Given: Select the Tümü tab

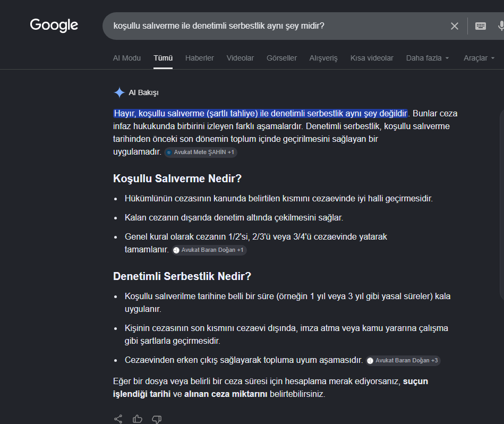Looking at the screenshot, I should tap(163, 58).
